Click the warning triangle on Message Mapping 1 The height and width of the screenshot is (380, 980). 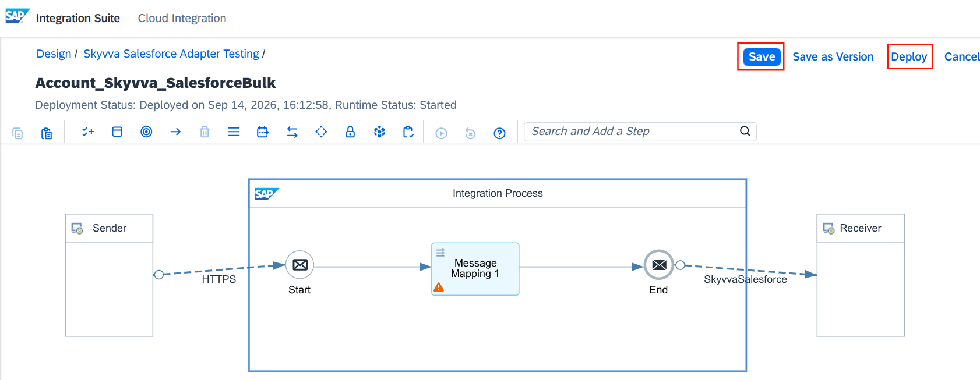(439, 287)
